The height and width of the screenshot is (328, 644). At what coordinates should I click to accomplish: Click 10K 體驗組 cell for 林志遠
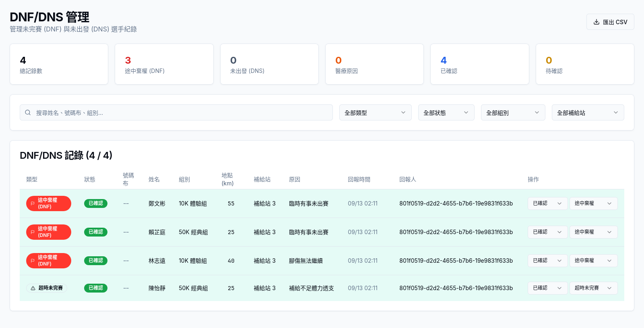(193, 261)
